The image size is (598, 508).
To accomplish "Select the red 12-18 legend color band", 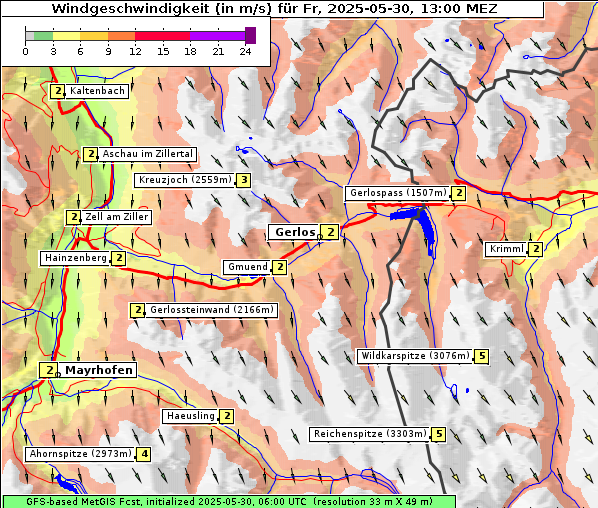I will point(162,36).
